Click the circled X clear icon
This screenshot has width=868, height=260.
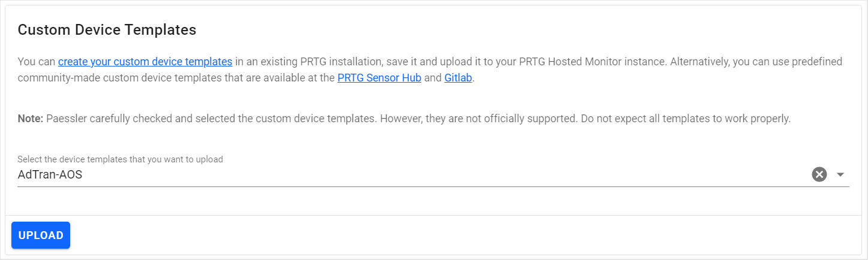point(819,174)
